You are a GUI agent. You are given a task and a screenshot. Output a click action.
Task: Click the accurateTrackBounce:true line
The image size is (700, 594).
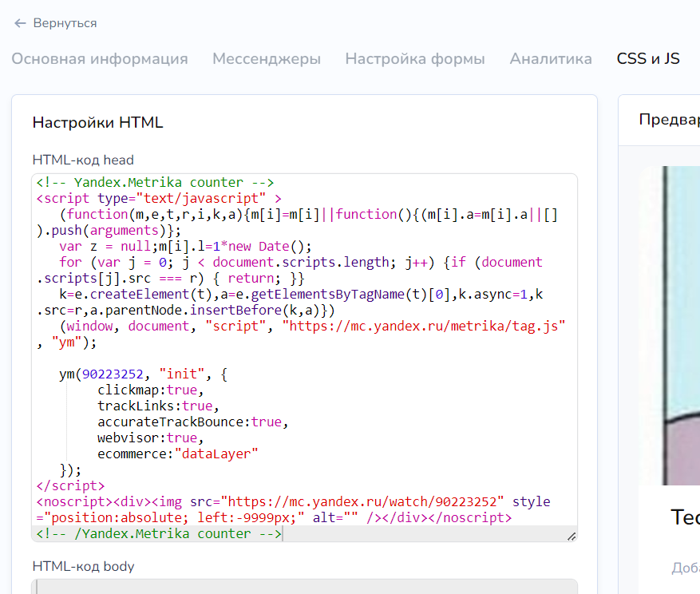click(193, 422)
